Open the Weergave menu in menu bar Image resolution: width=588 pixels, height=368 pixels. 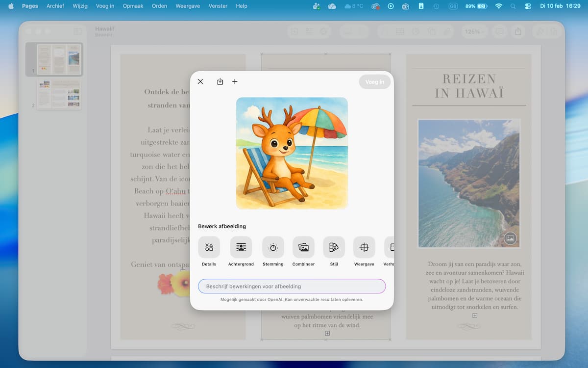coord(188,6)
